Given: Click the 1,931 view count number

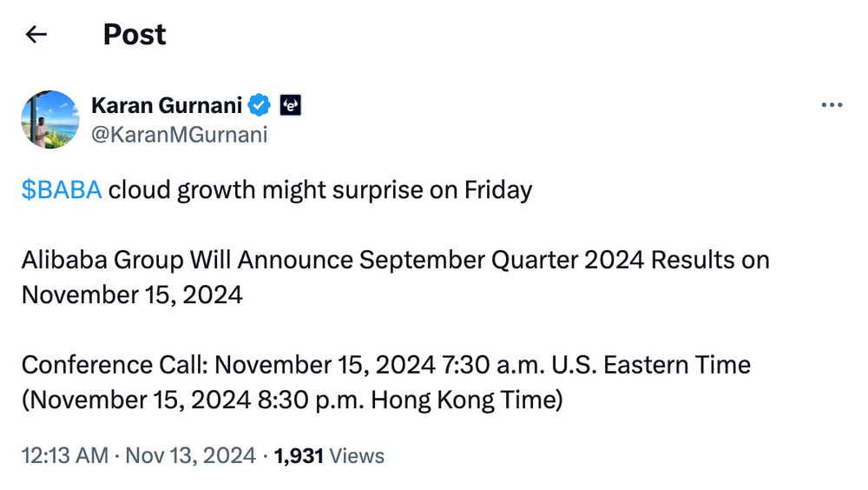Looking at the screenshot, I should 299,455.
